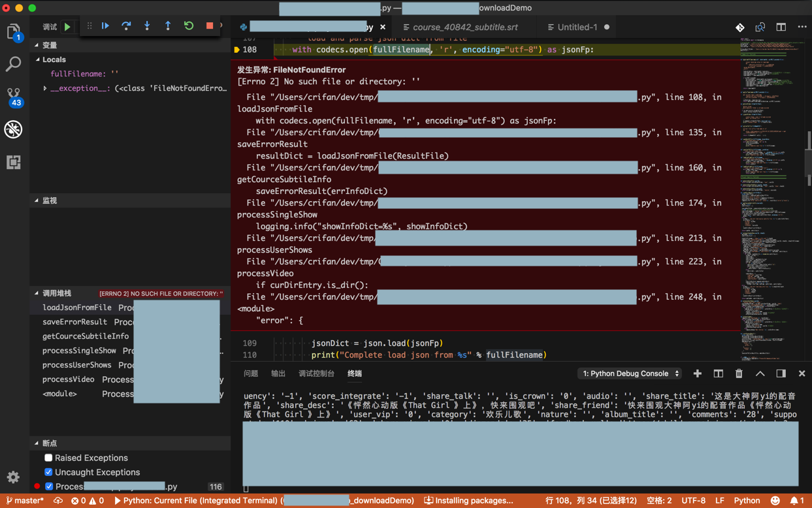Open Source Control view with 43 changes
This screenshot has height=508, width=812.
pyautogui.click(x=14, y=97)
